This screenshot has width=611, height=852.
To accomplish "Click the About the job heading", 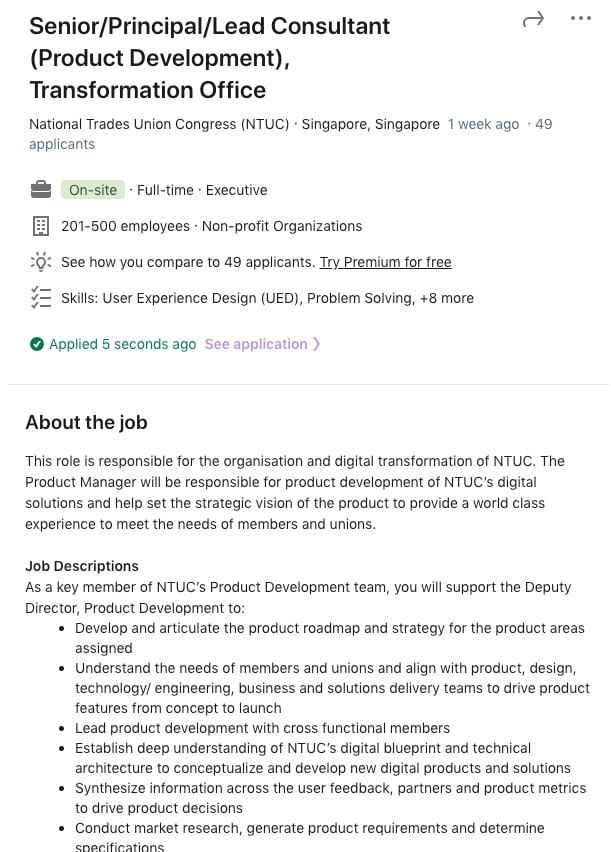I will (86, 422).
